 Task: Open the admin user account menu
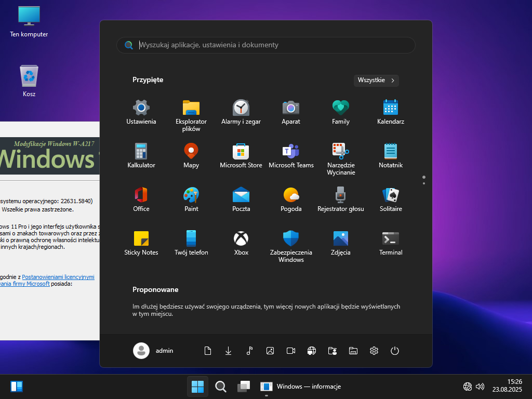coord(153,351)
